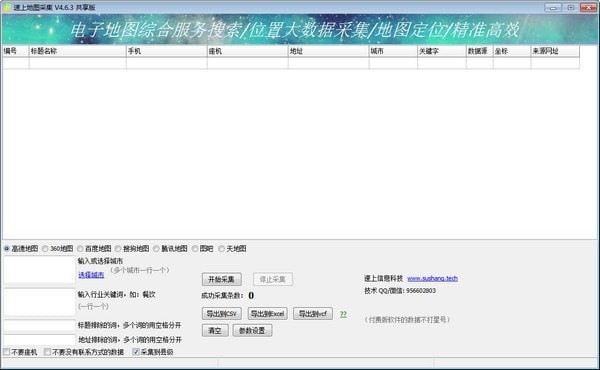The image size is (600, 370).
Task: Close the application window
Action: click(588, 7)
